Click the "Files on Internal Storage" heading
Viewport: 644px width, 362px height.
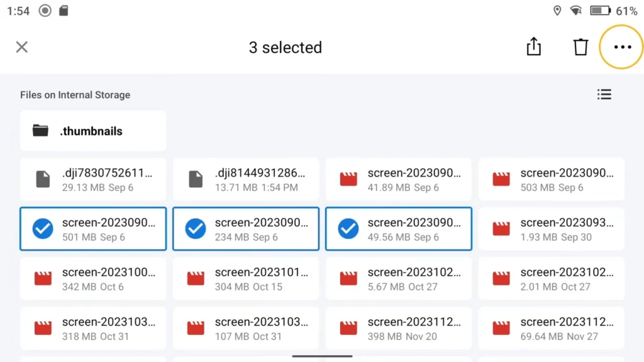(x=75, y=95)
